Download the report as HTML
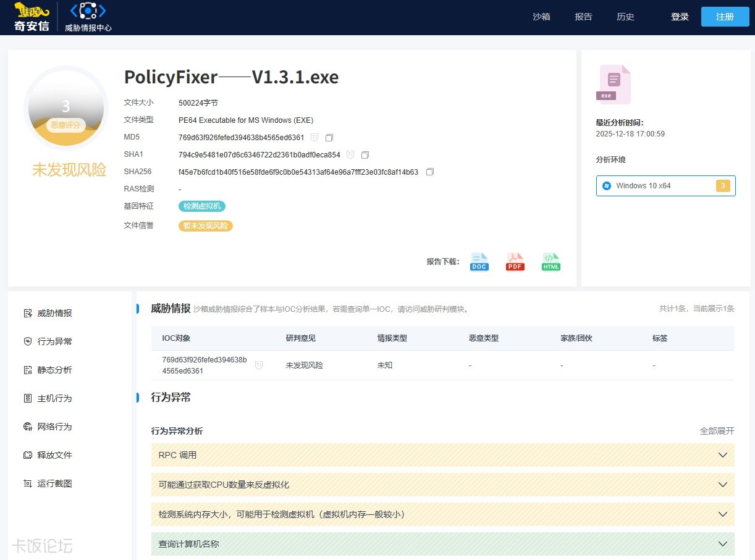 pyautogui.click(x=550, y=261)
